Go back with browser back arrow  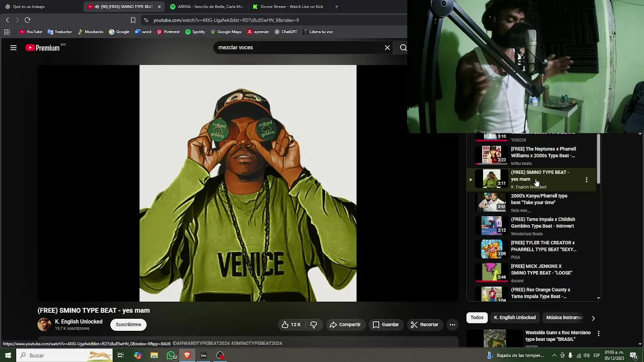click(8, 20)
